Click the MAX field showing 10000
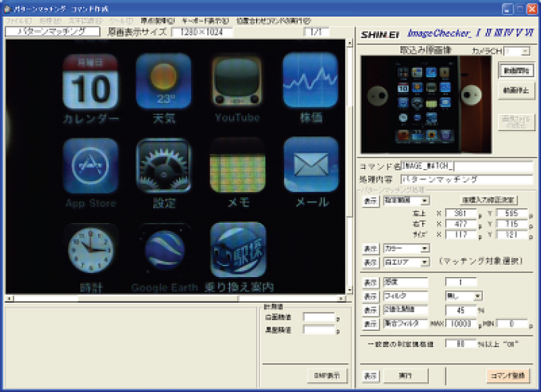Screen dimensions: 541x392 461,323
